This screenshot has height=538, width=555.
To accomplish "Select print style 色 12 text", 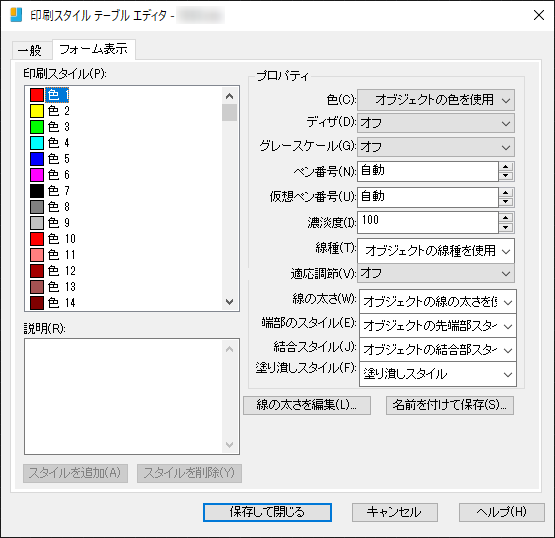I will pos(62,271).
